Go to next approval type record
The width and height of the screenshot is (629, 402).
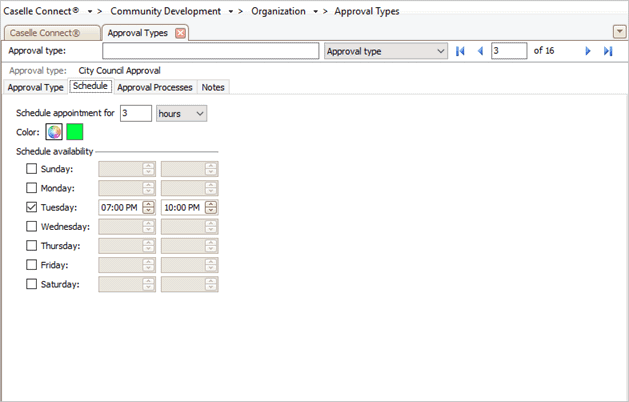pyautogui.click(x=588, y=51)
